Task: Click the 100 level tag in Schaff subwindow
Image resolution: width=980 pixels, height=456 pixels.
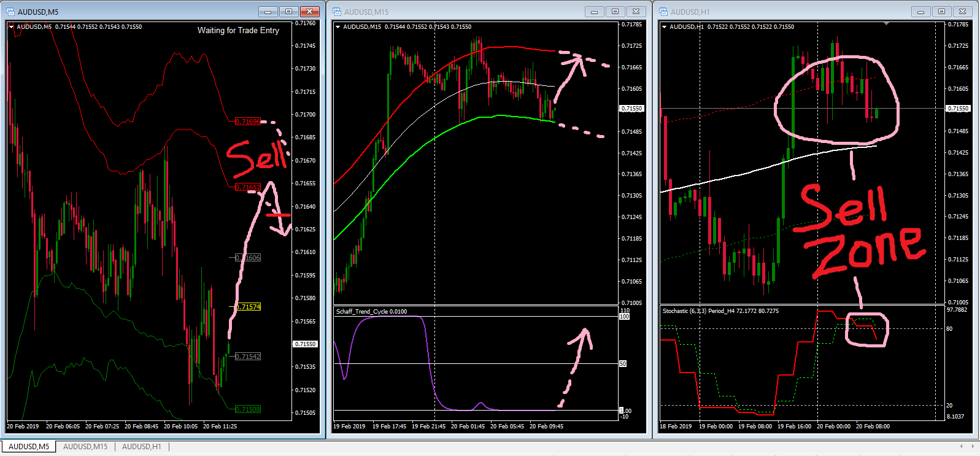Action: click(624, 317)
